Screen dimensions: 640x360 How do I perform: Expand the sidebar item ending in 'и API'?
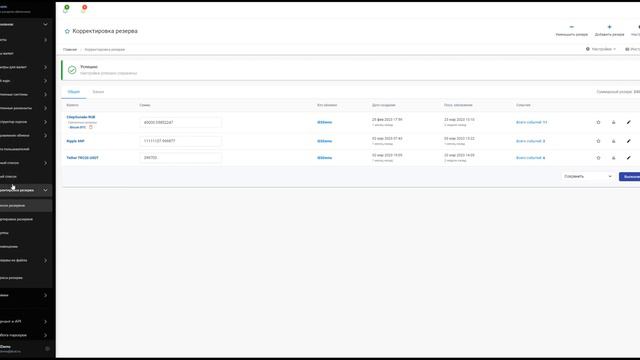(x=45, y=322)
